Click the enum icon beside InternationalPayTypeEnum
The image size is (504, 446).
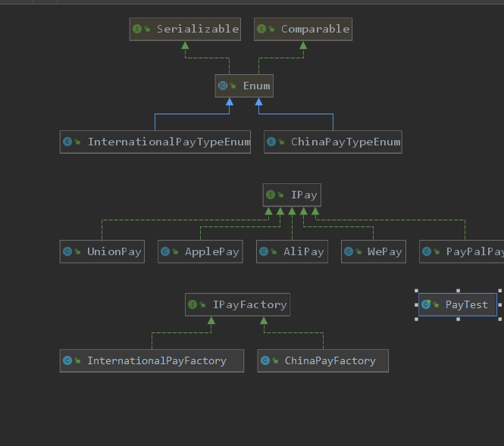tap(68, 142)
